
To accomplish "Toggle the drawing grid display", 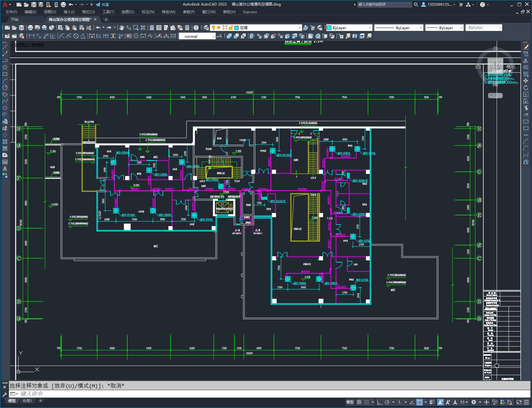I will [x=359, y=402].
